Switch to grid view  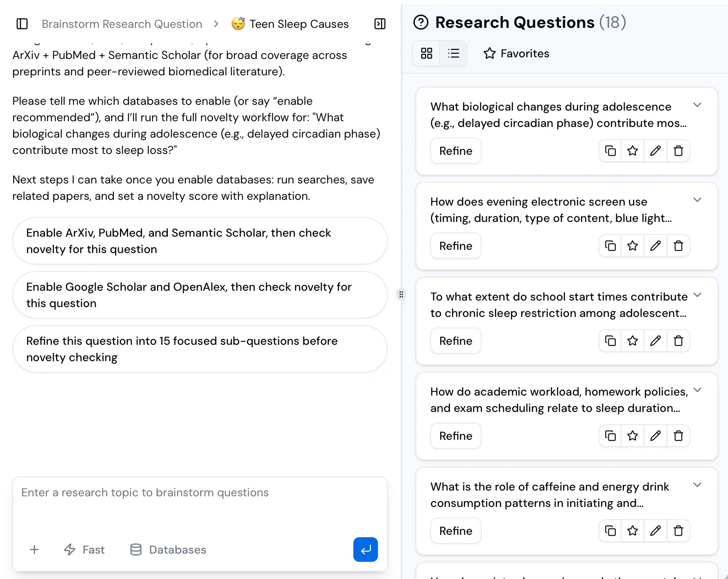pyautogui.click(x=426, y=54)
